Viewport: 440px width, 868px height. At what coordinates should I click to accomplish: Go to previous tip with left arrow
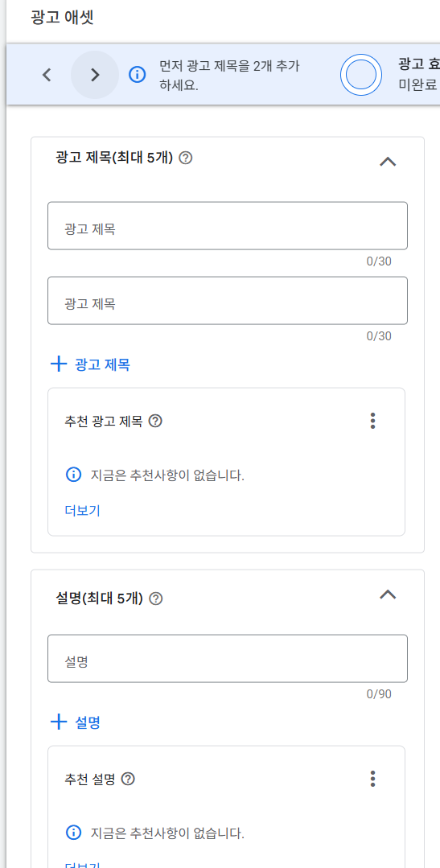(47, 75)
